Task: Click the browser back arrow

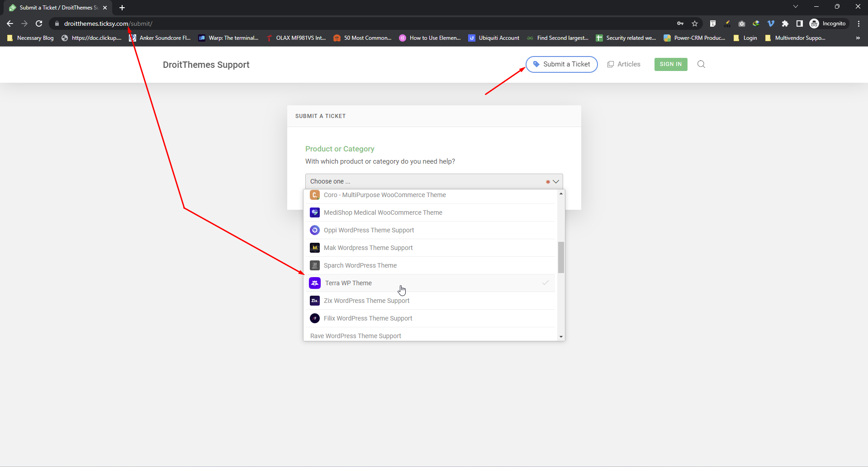Action: [x=10, y=24]
